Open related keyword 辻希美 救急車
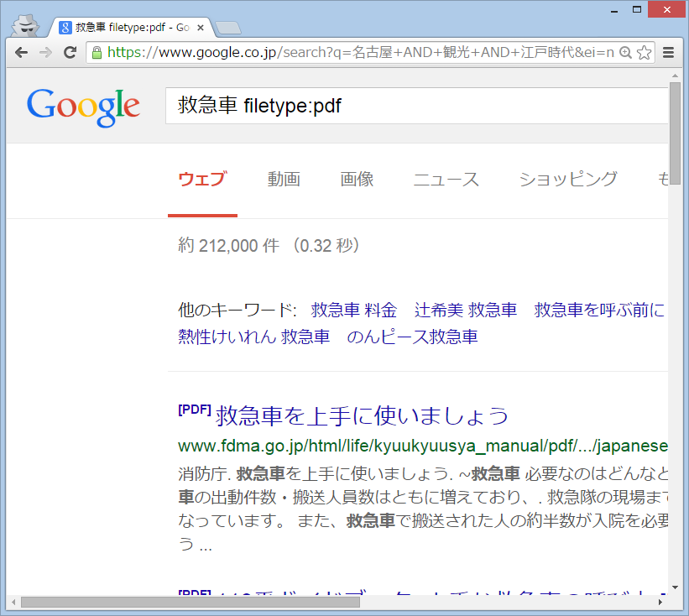This screenshot has width=689, height=616. pyautogui.click(x=465, y=311)
